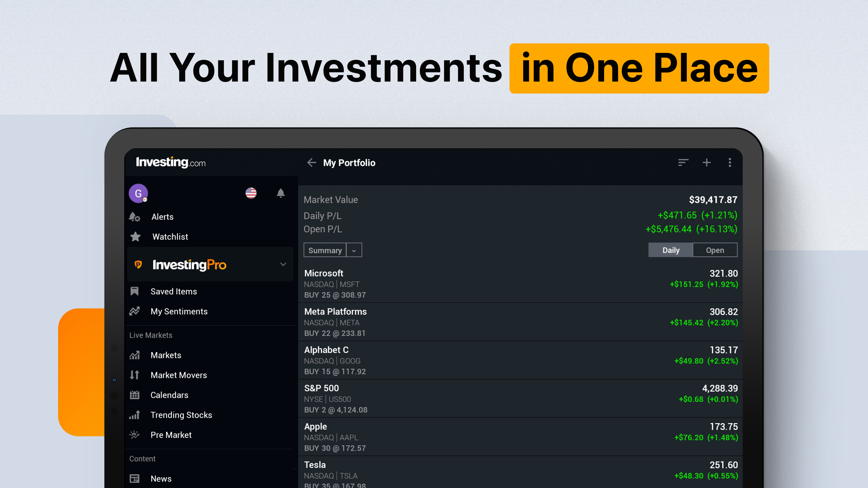868x488 pixels.
Task: Add a holding with the plus icon
Action: click(x=707, y=163)
